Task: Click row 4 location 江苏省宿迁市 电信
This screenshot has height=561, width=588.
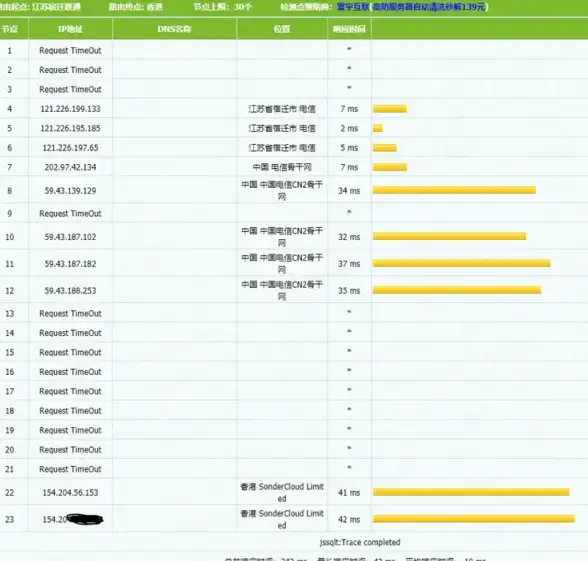Action: click(x=282, y=109)
